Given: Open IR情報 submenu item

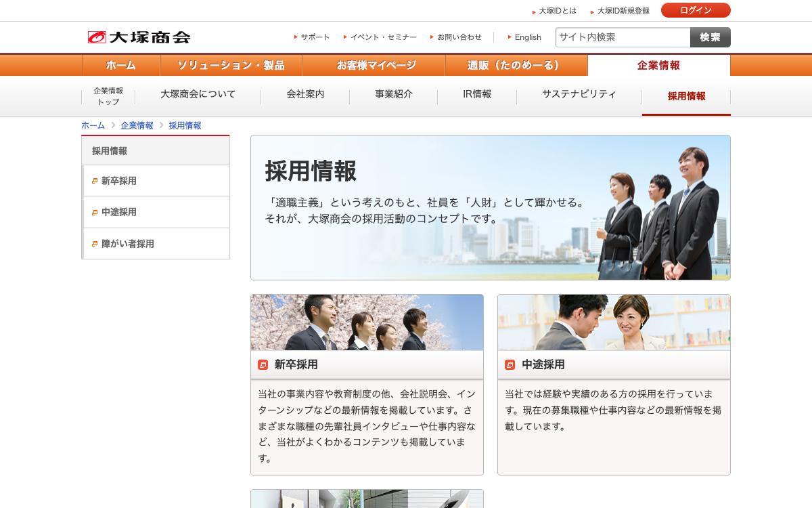Looking at the screenshot, I should [477, 95].
